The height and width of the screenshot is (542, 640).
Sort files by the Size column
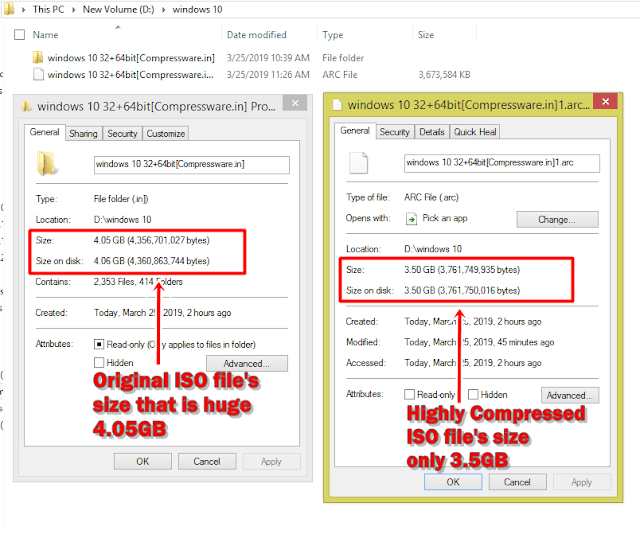(x=426, y=35)
